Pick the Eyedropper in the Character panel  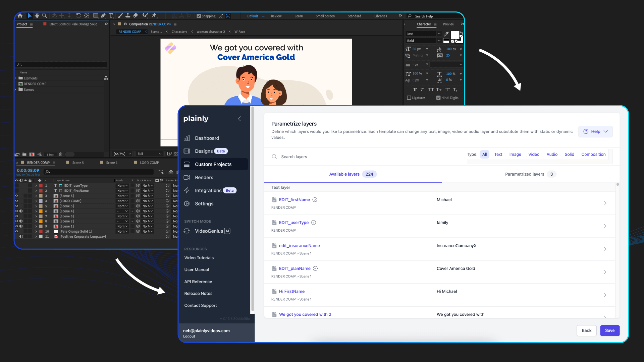446,34
